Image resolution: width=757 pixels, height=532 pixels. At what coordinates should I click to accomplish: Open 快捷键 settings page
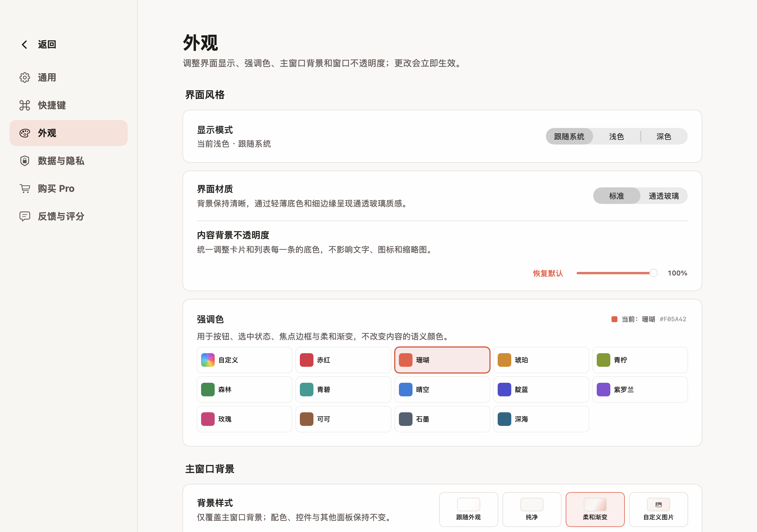click(69, 105)
